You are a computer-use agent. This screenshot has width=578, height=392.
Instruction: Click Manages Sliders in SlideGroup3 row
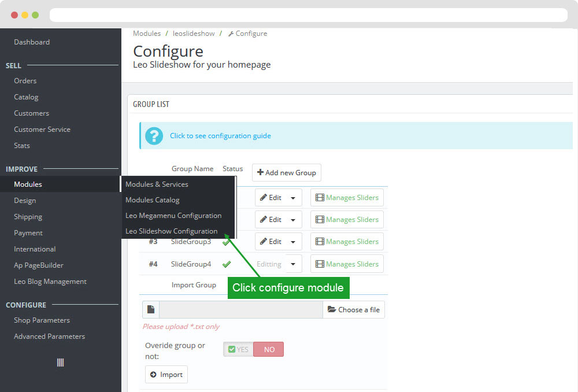click(347, 242)
